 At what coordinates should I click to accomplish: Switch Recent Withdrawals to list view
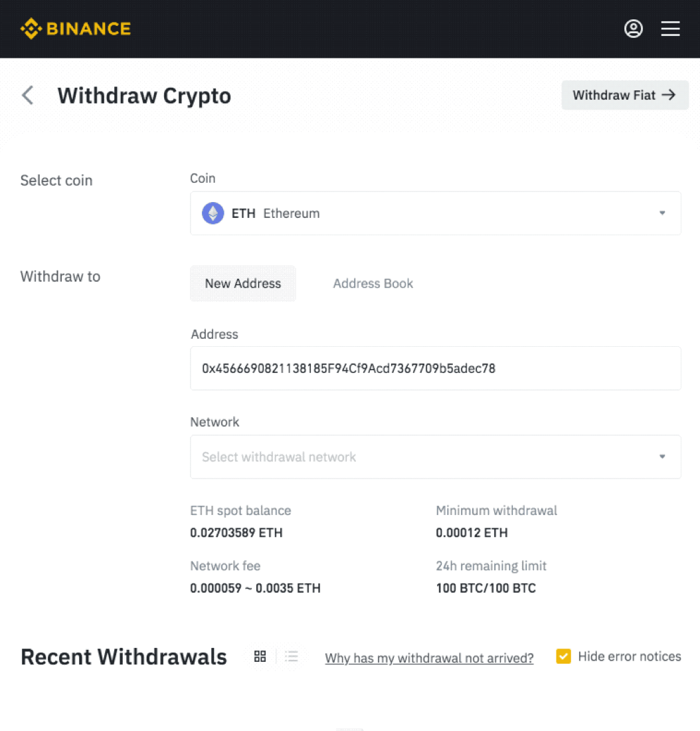point(292,657)
